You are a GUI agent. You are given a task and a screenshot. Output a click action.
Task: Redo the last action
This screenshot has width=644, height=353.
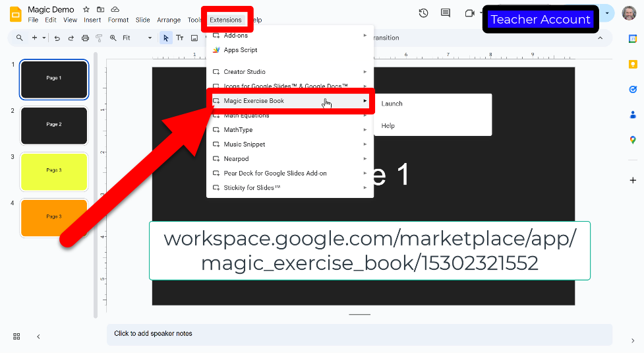pyautogui.click(x=71, y=38)
